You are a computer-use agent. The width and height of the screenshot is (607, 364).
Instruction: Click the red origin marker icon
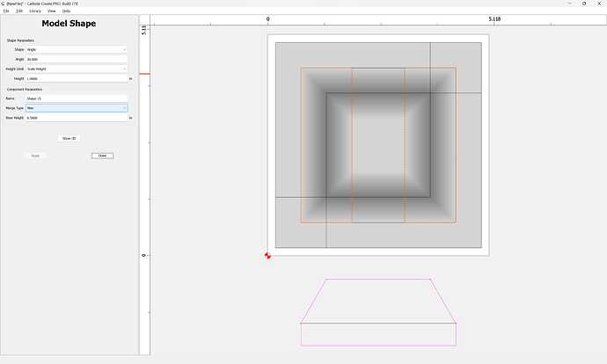(267, 255)
